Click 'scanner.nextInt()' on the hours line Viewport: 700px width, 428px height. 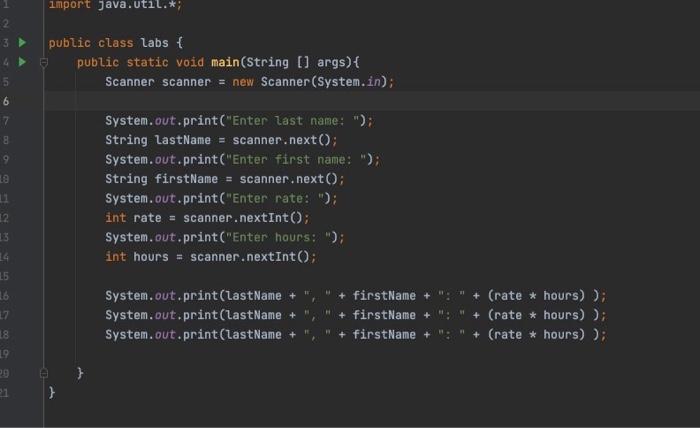tap(250, 257)
